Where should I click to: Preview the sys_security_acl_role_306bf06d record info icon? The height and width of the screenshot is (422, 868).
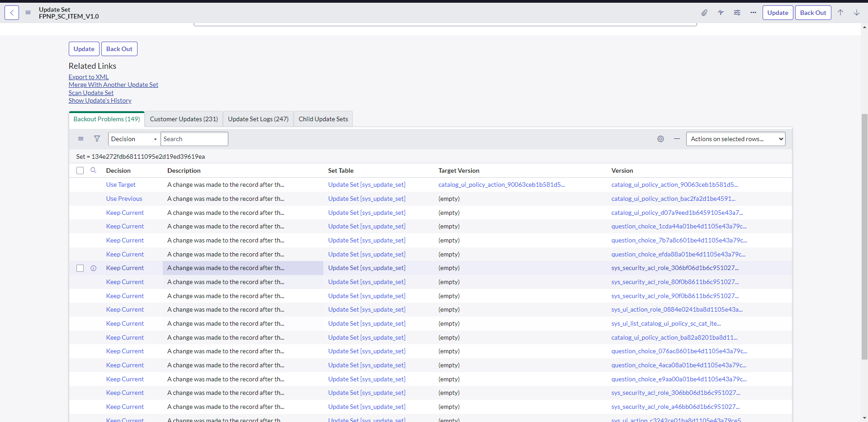[93, 268]
